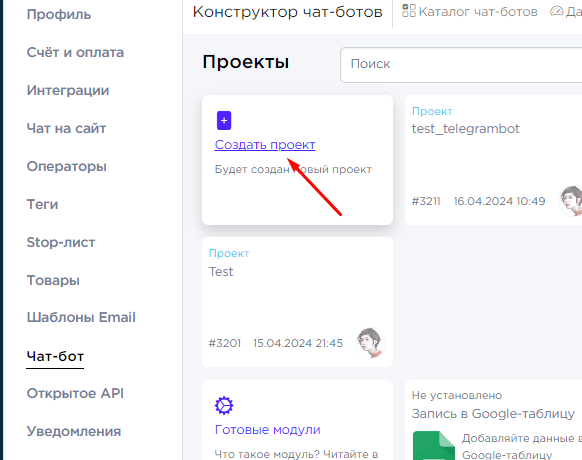Click the Google Sheets green icon
The image size is (582, 460).
pos(434,445)
